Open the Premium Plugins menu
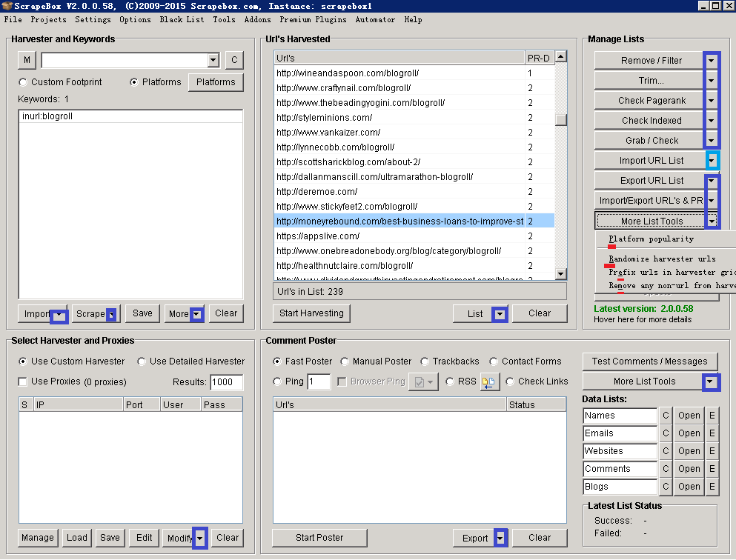 [313, 20]
